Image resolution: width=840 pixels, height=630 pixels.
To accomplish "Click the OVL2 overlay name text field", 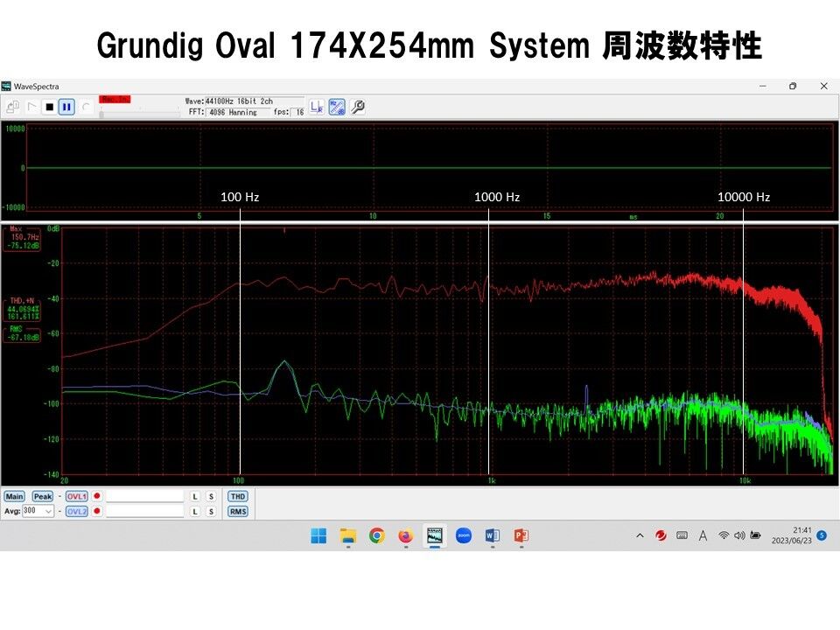I will [x=144, y=512].
